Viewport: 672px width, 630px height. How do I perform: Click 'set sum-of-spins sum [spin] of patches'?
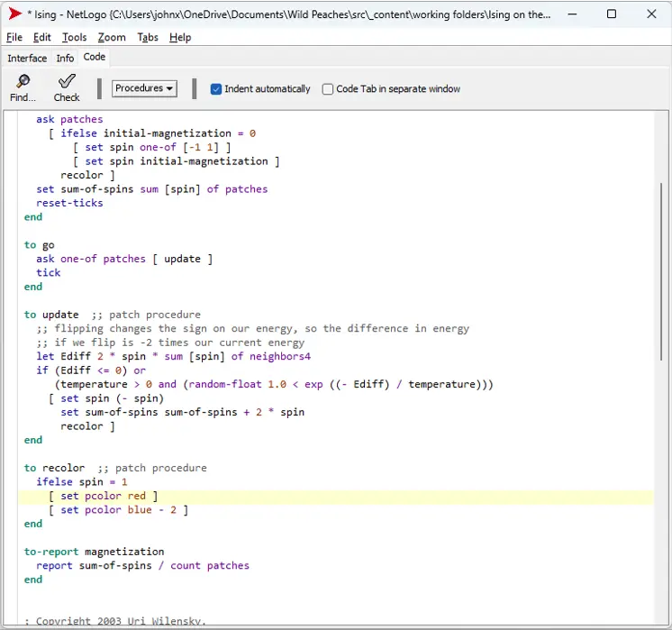click(x=151, y=189)
